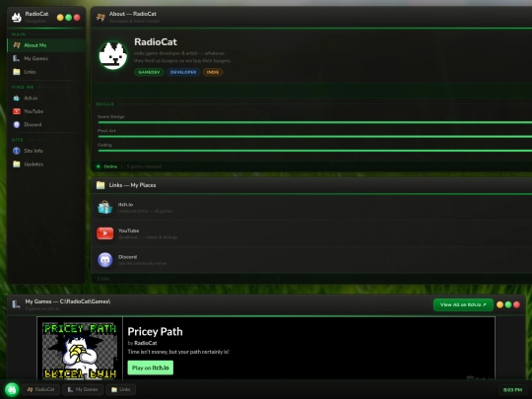Click the My Games window title icon
The image size is (532, 399).
[x=17, y=304]
